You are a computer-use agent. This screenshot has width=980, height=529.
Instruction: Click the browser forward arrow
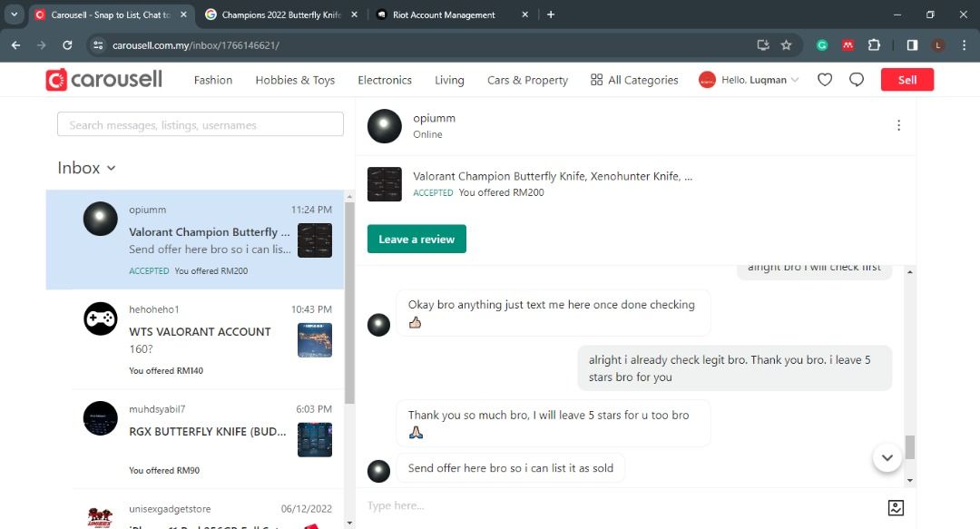point(41,45)
